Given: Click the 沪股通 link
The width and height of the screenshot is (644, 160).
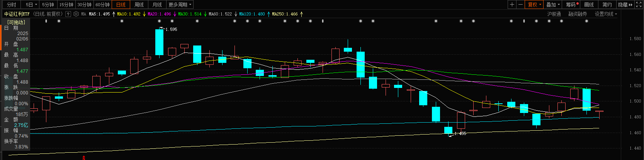Looking at the screenshot, I should pyautogui.click(x=554, y=14).
